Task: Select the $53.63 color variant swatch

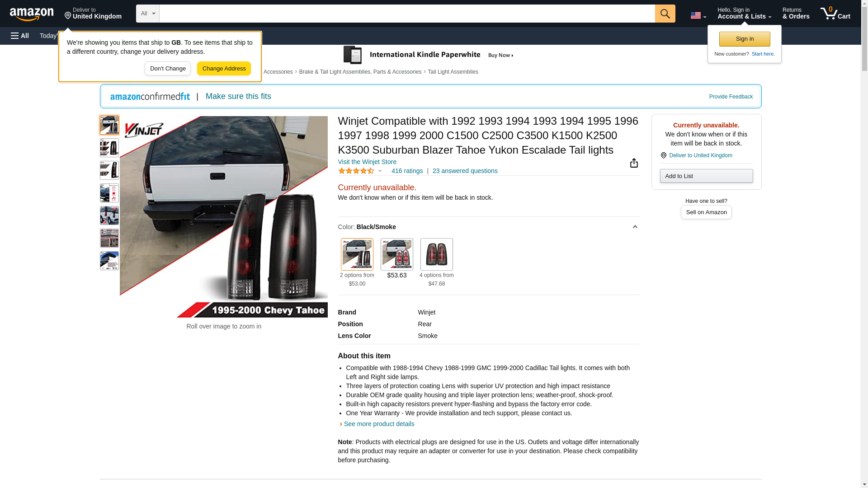Action: 396,254
